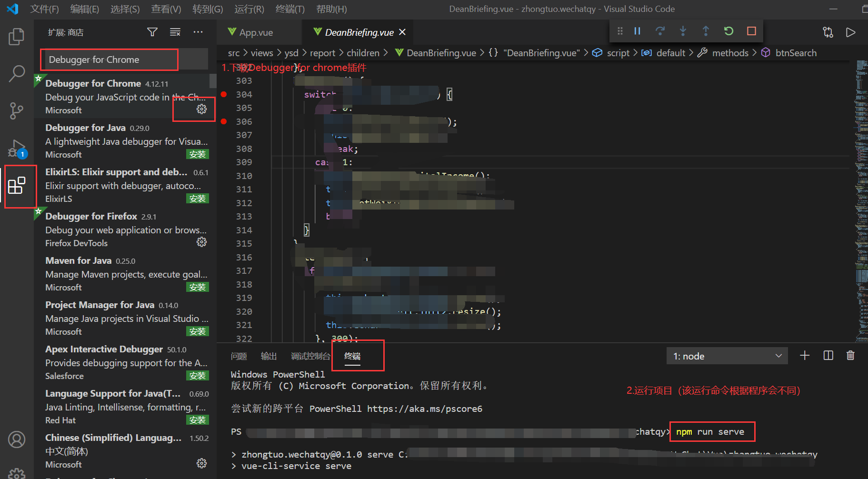Open Debugger for Chrome manage gear
This screenshot has height=479, width=868.
point(202,109)
